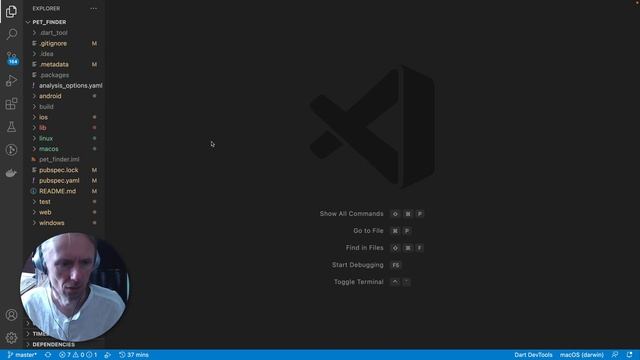Screen dimensions: 640x360
Task: Open the Manage settings gear
Action: pyautogui.click(x=11, y=338)
